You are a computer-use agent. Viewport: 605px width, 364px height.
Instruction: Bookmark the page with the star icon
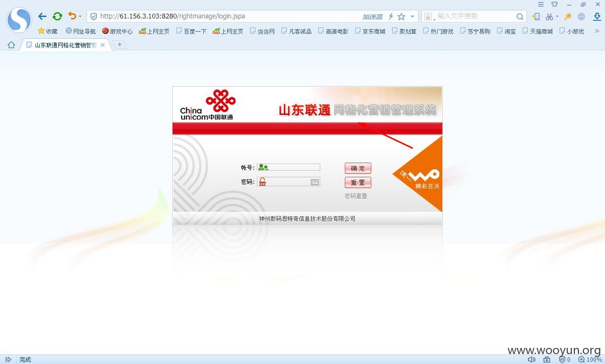(x=401, y=17)
